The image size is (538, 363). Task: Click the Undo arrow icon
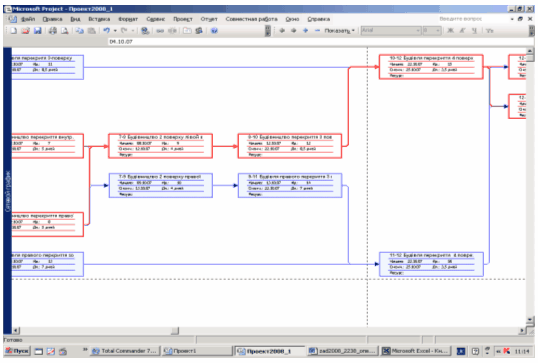[x=107, y=31]
